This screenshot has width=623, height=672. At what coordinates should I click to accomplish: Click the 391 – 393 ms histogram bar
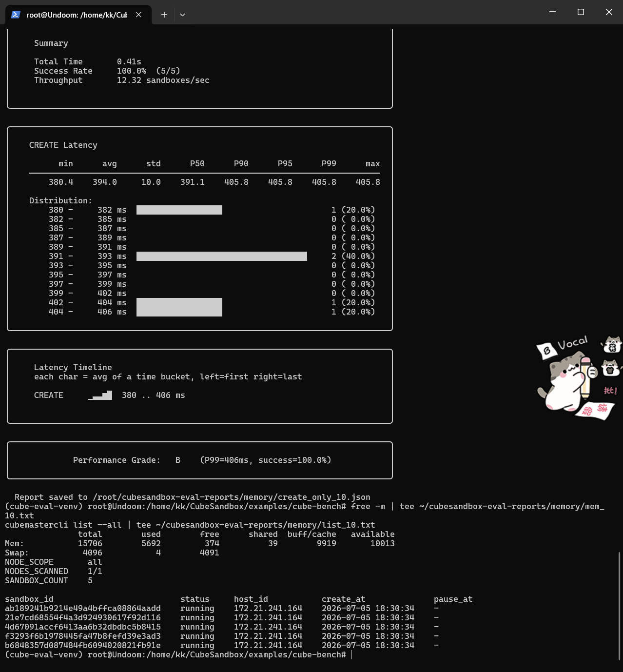point(222,256)
